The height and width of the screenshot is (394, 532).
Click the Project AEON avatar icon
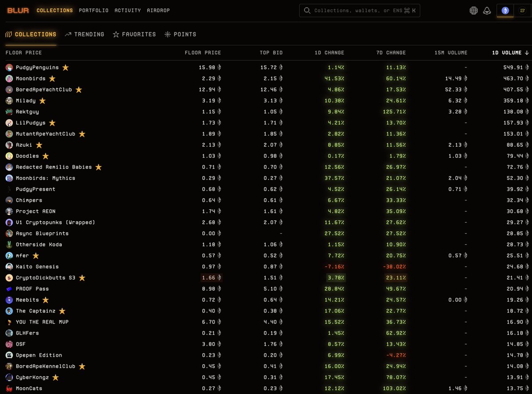[9, 211]
